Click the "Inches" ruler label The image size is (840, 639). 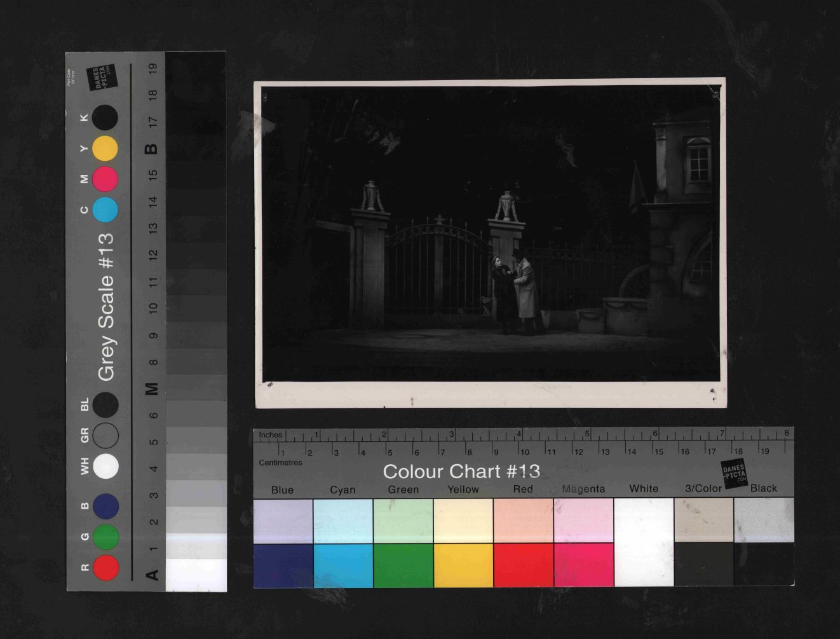(270, 435)
